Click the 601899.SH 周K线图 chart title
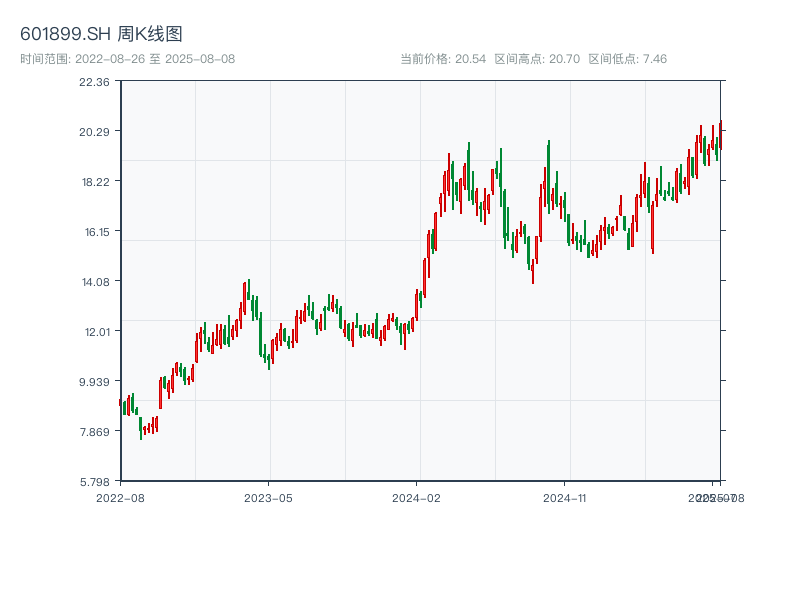This screenshot has width=800, height=600. 101,35
